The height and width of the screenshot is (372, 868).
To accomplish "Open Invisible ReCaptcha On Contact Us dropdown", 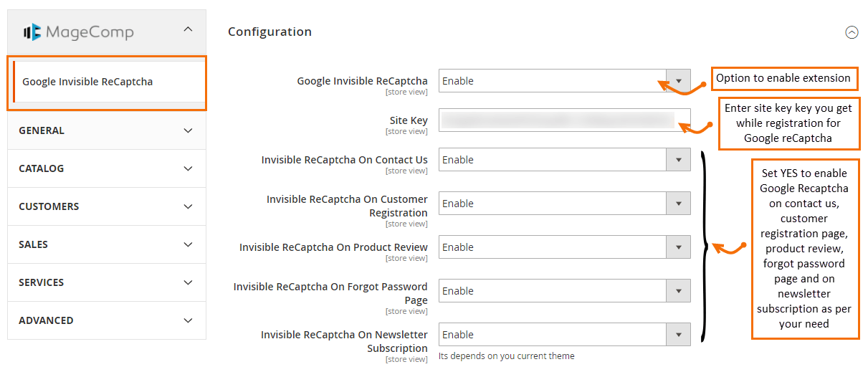I will [565, 160].
